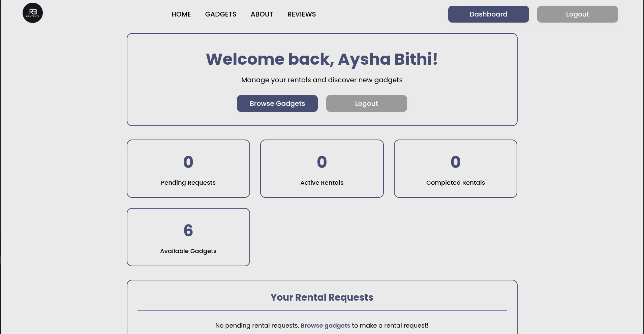Click the Browse Gadgets button
The width and height of the screenshot is (644, 334).
(x=277, y=103)
